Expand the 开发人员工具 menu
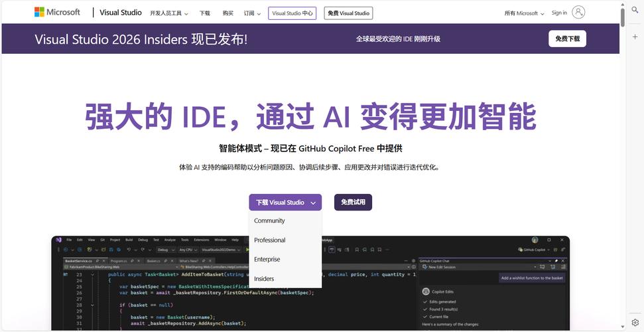644x332 pixels. 169,13
